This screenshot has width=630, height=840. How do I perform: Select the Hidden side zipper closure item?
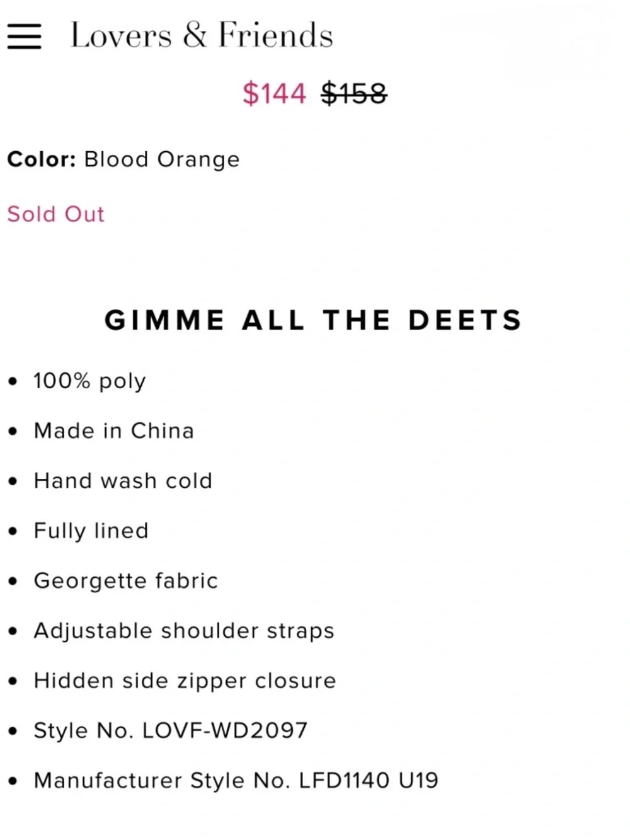click(x=185, y=681)
